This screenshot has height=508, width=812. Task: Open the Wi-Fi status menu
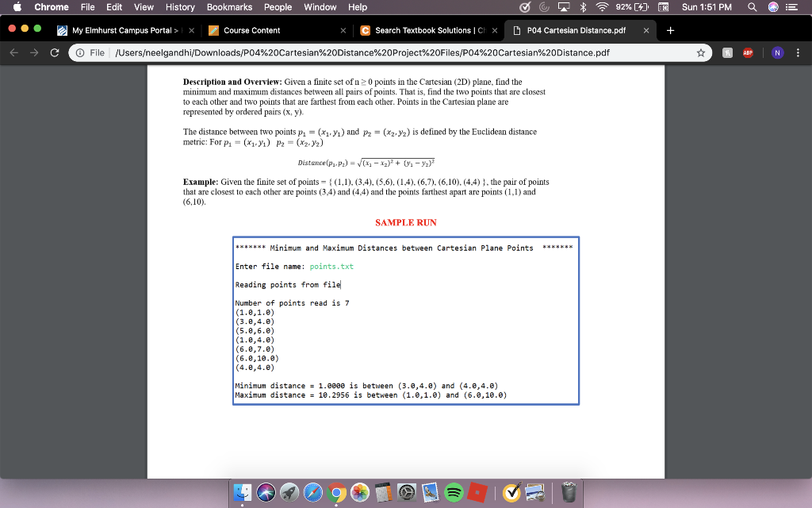coord(602,7)
